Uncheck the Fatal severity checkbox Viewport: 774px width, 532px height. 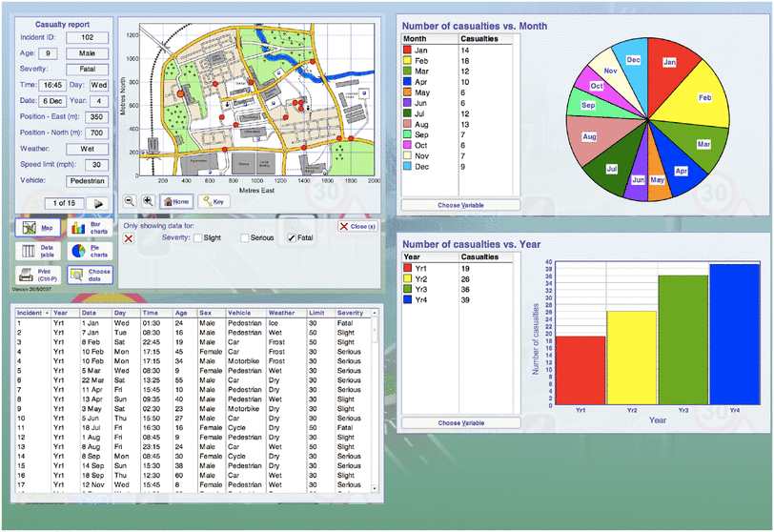tap(292, 237)
